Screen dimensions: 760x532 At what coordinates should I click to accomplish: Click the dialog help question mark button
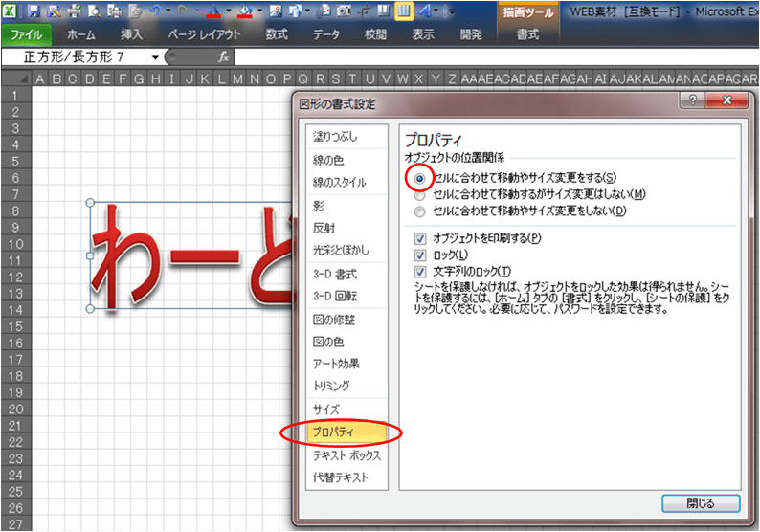[x=693, y=100]
